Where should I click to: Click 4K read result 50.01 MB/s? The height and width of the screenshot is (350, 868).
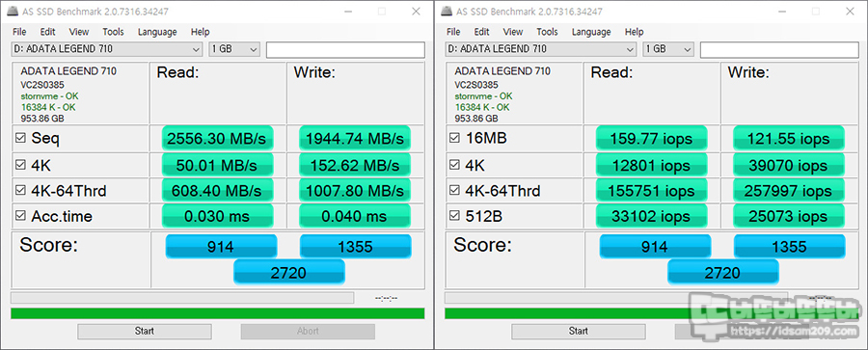pos(218,165)
